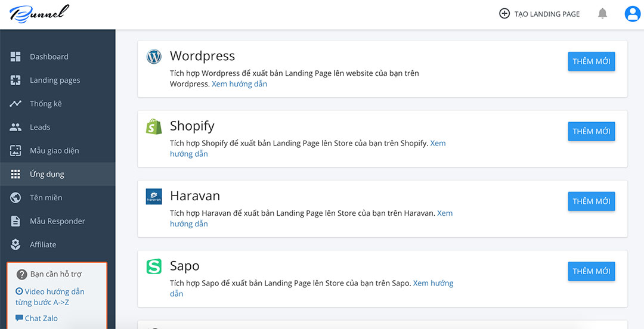Open Dashboard from the sidebar
Image resolution: width=644 pixels, height=329 pixels.
[49, 57]
